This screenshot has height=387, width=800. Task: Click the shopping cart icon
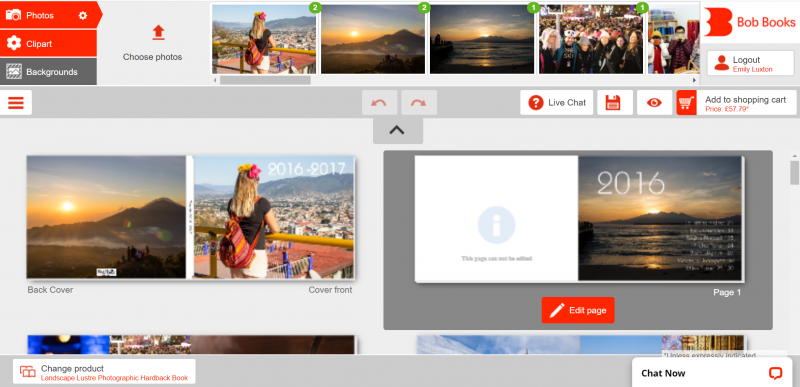coord(686,102)
